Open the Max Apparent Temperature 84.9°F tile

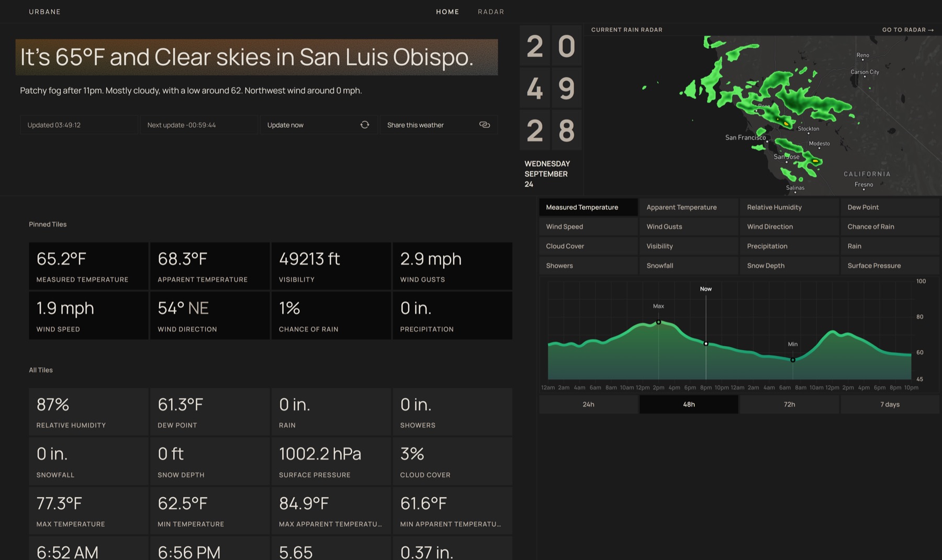coord(331,511)
